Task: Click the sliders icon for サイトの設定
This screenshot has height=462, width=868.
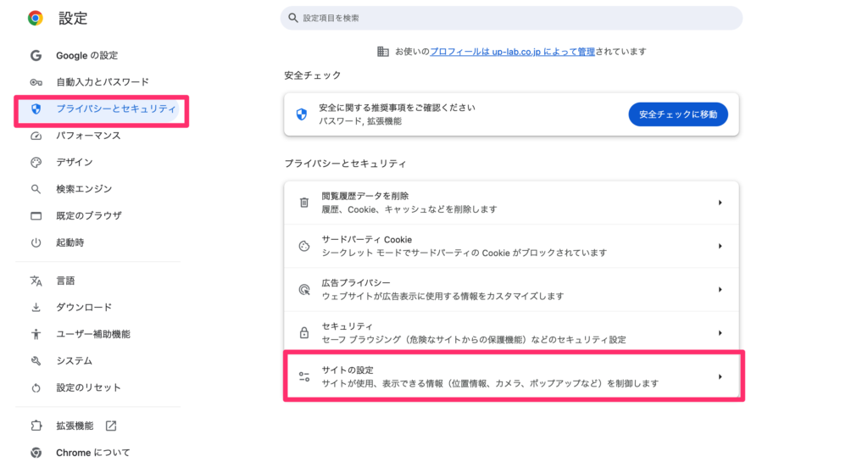Action: 304,376
